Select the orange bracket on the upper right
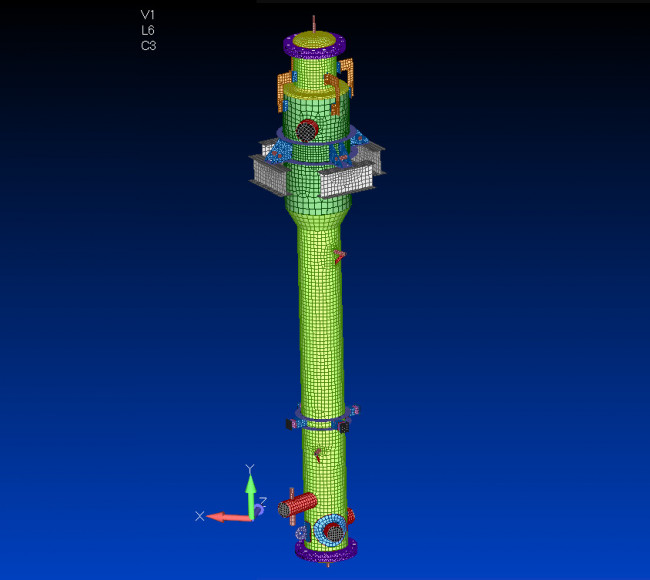This screenshot has width=650, height=580. (347, 73)
